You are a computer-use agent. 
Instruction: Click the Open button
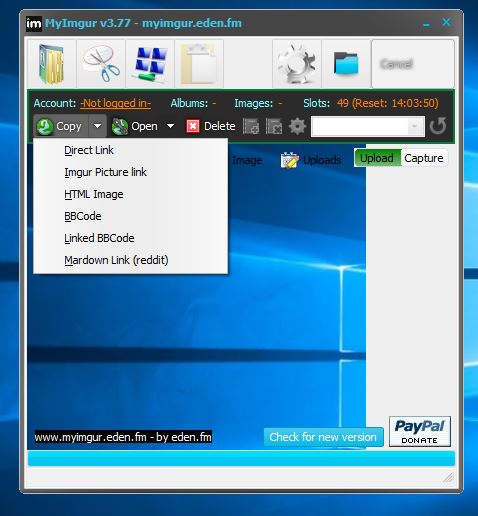tap(135, 126)
